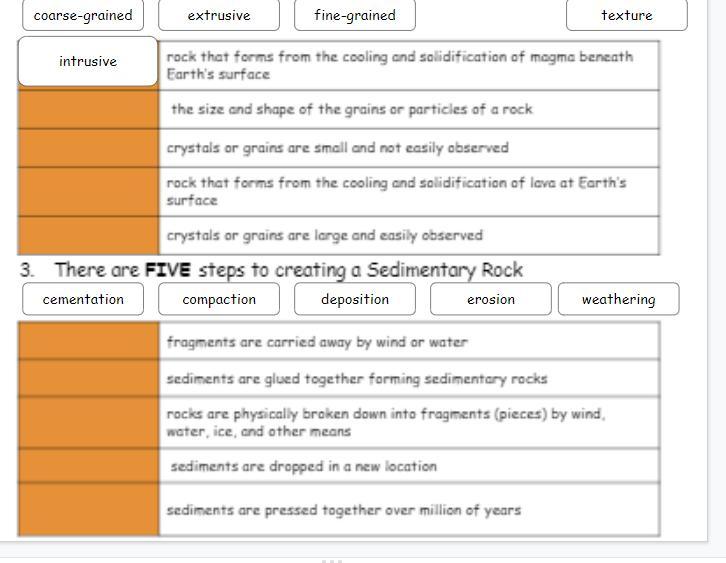This screenshot has height=563, width=726.
Task: Select the compaction word tile
Action: [x=219, y=299]
